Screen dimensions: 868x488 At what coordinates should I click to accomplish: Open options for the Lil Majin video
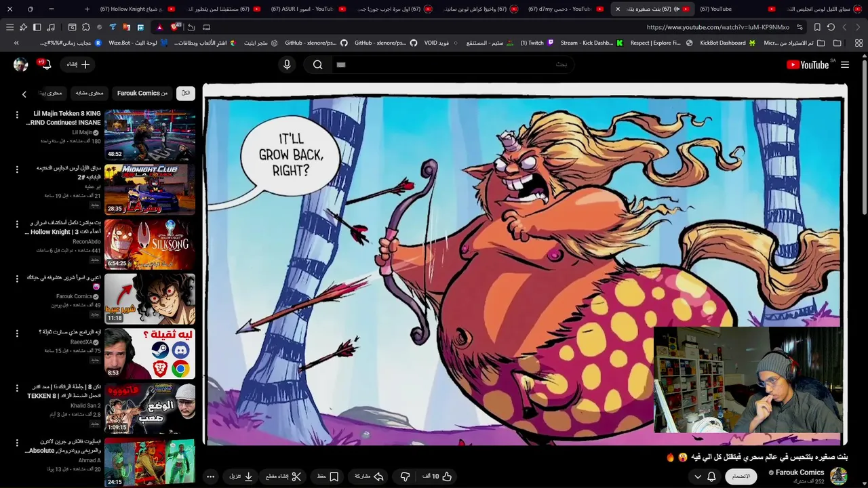[x=17, y=115]
